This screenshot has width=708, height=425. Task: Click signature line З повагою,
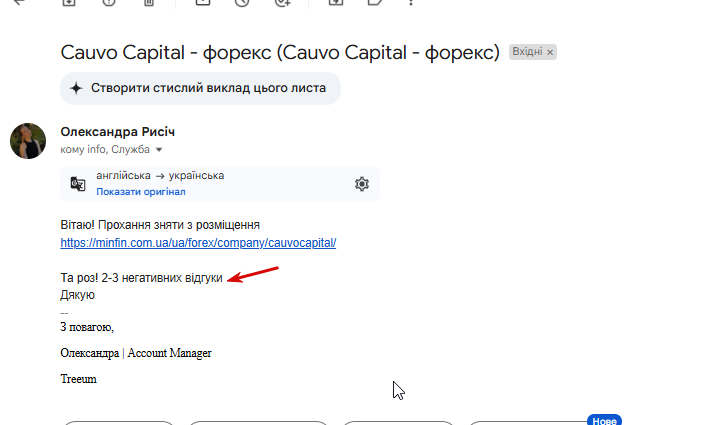[x=87, y=327]
